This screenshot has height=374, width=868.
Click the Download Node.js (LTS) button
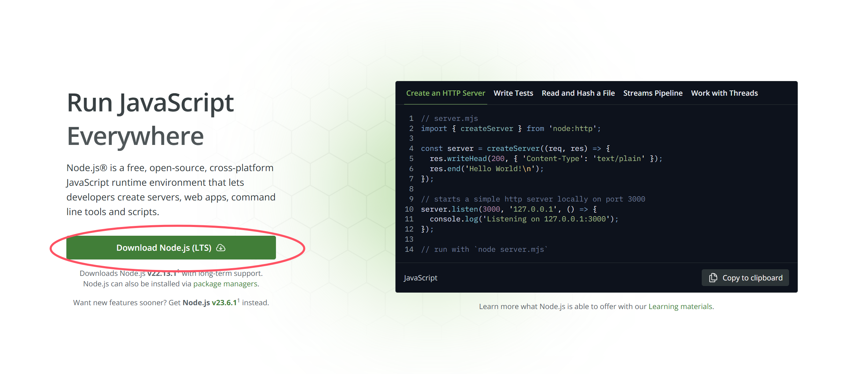coord(171,248)
